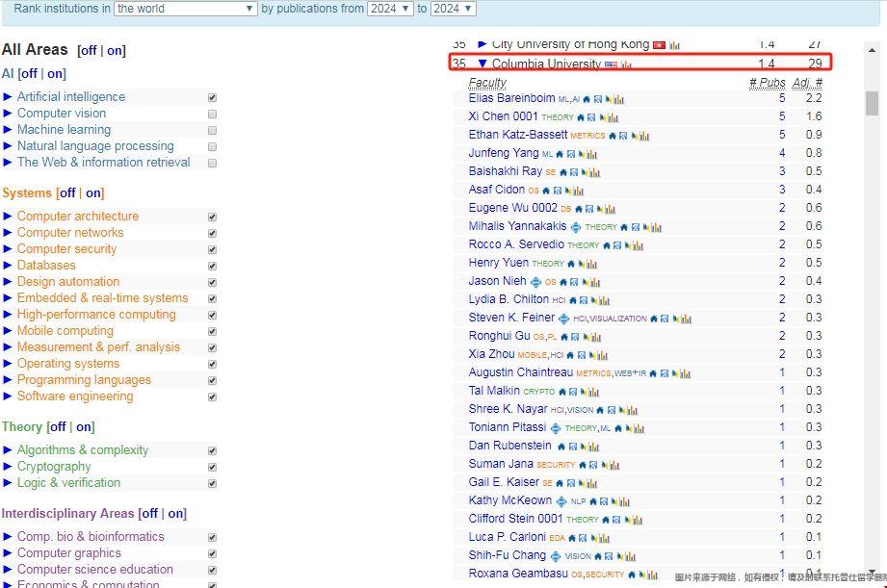Screen dimensions: 887x588
Task: Click Mihalis Yannakakis's ACM Fellow badge icon
Action: 576,227
